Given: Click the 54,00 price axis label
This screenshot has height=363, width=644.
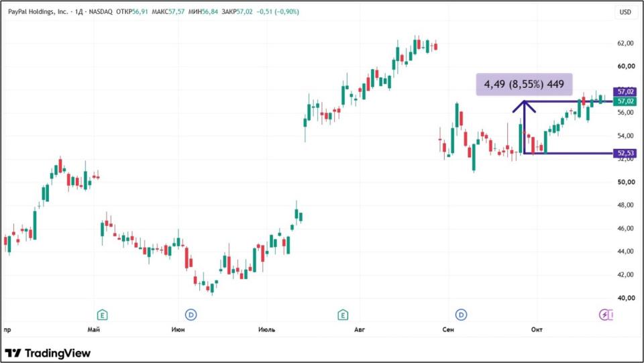Looking at the screenshot, I should point(625,136).
